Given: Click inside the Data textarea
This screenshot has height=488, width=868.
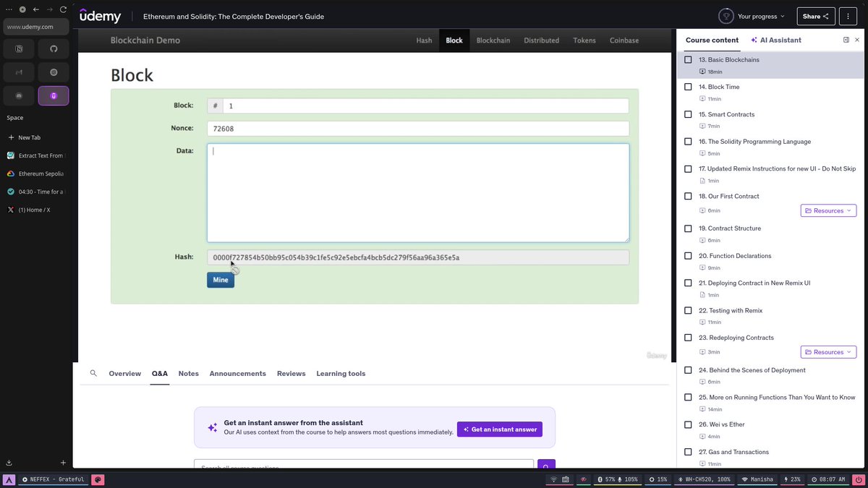Looking at the screenshot, I should [418, 193].
